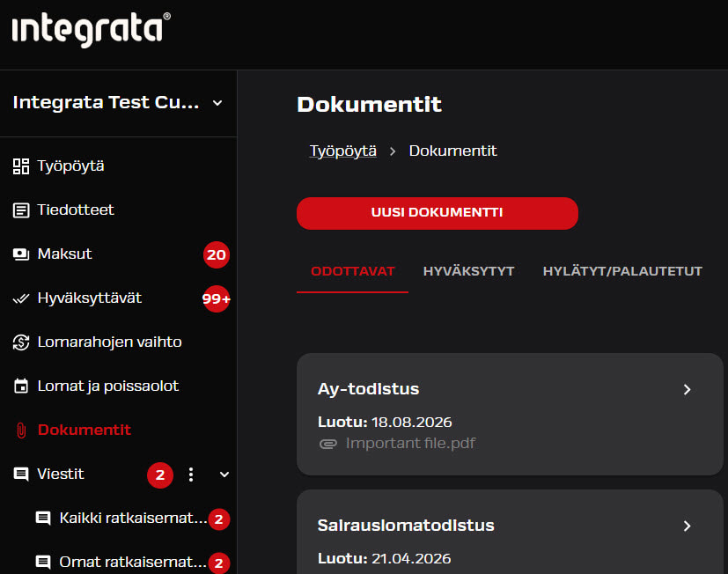
Task: Click the Uusi dokumentti button
Action: [x=438, y=213]
